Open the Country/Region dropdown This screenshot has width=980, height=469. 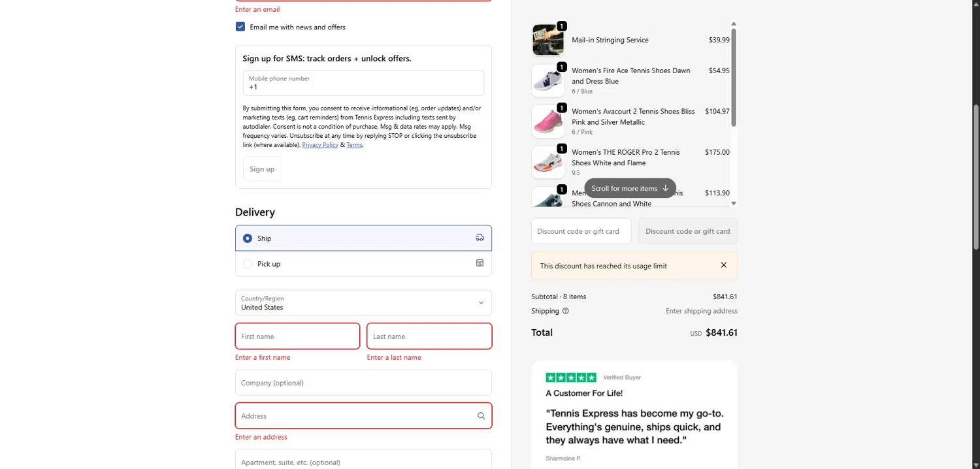click(x=363, y=303)
